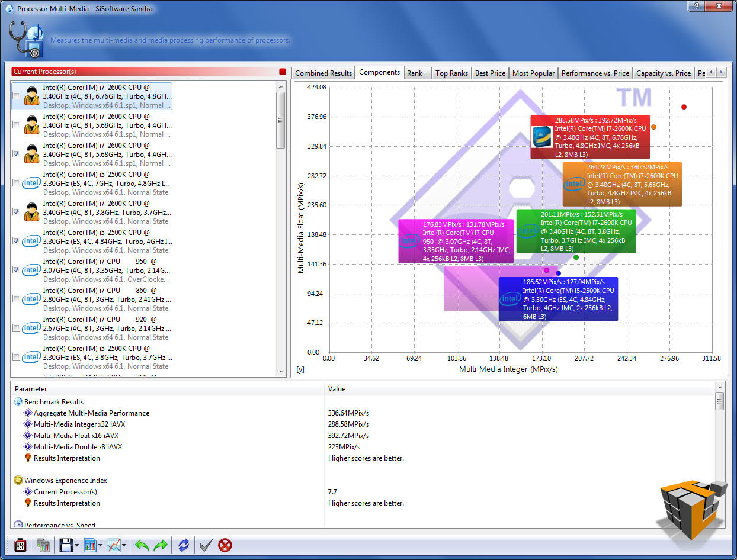Click the Intel logo of i7 950 row
737x560 pixels.
click(x=31, y=270)
